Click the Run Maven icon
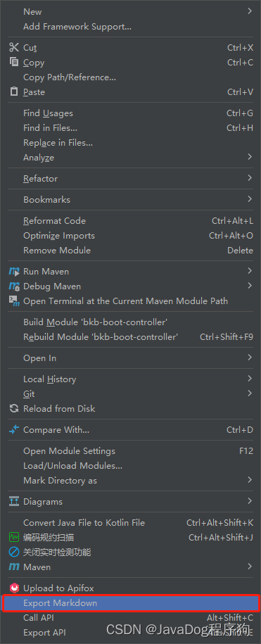The width and height of the screenshot is (261, 644). click(14, 272)
